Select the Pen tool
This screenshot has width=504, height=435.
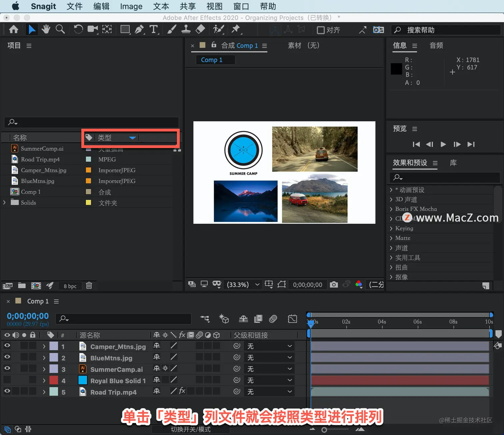[x=139, y=30]
